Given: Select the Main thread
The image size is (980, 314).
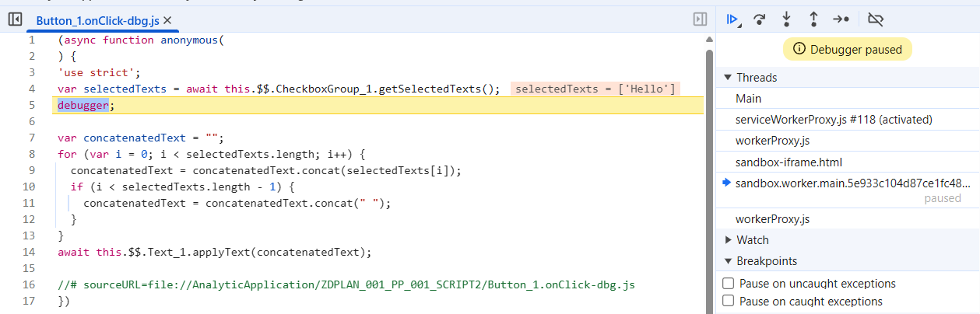Looking at the screenshot, I should tap(848, 99).
